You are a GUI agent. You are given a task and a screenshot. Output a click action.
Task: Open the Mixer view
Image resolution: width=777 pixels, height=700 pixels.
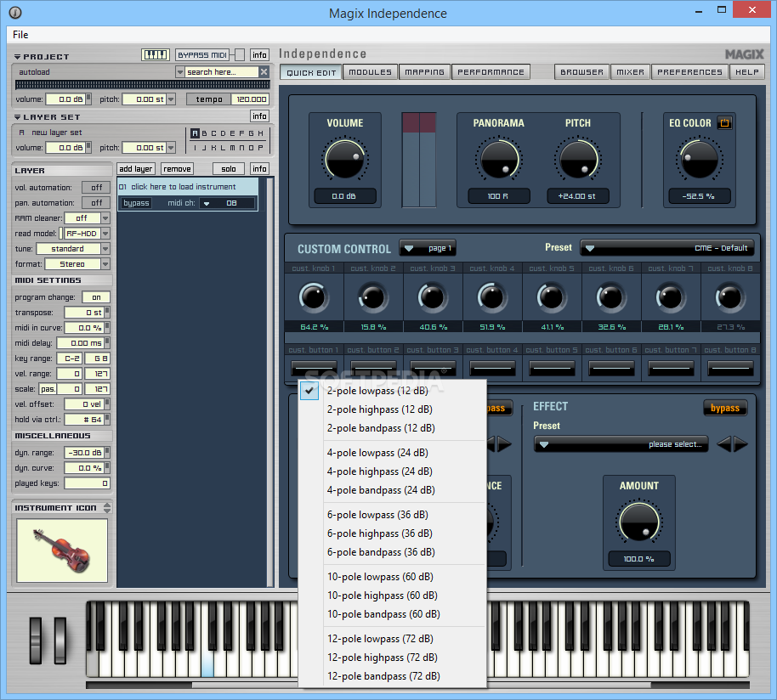tap(630, 72)
